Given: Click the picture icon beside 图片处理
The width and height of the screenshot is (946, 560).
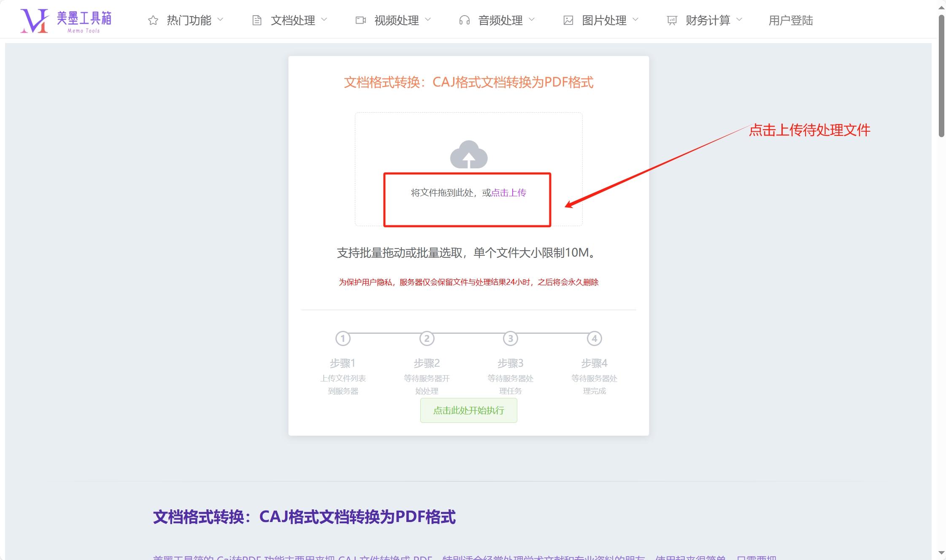Looking at the screenshot, I should pyautogui.click(x=568, y=19).
